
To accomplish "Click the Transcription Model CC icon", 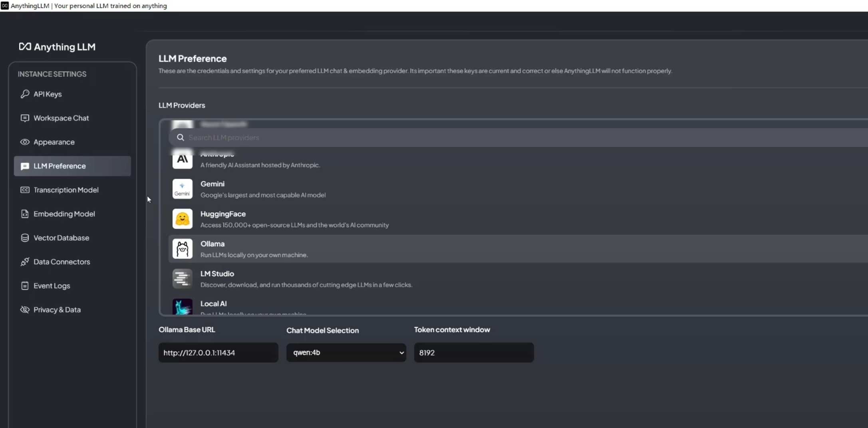I will click(x=25, y=190).
